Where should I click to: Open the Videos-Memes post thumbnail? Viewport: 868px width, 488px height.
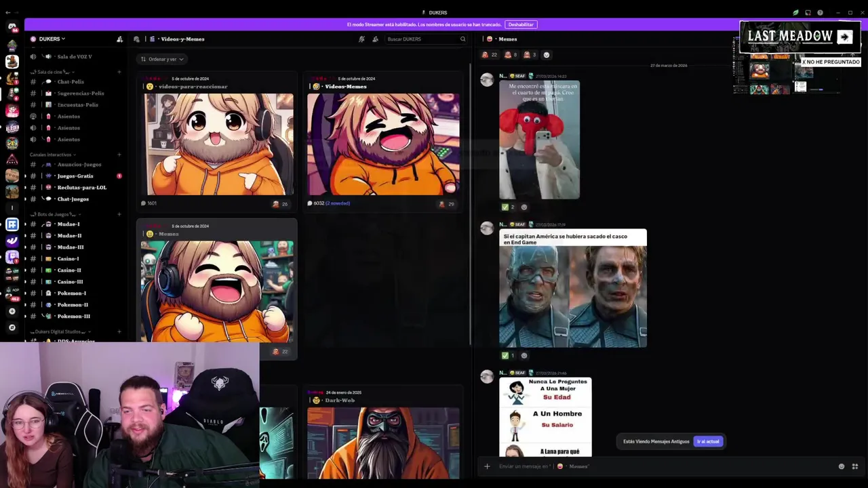point(383,144)
